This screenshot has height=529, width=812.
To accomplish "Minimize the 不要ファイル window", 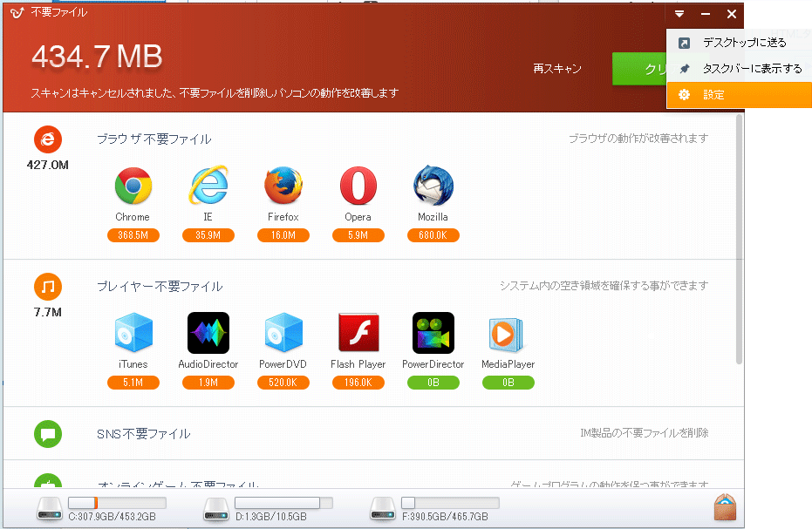I will (x=706, y=14).
